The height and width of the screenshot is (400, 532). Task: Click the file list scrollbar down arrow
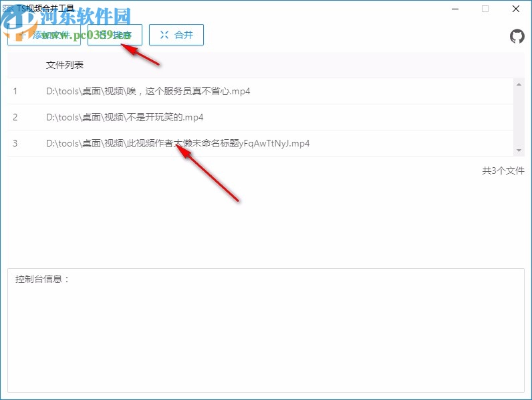coord(519,150)
